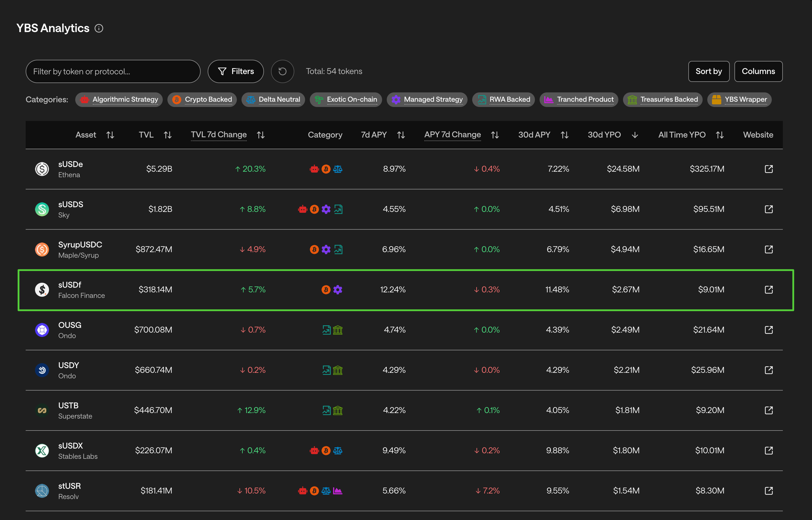Toggle the Managed Strategy category chip
The width and height of the screenshot is (812, 520).
(427, 99)
